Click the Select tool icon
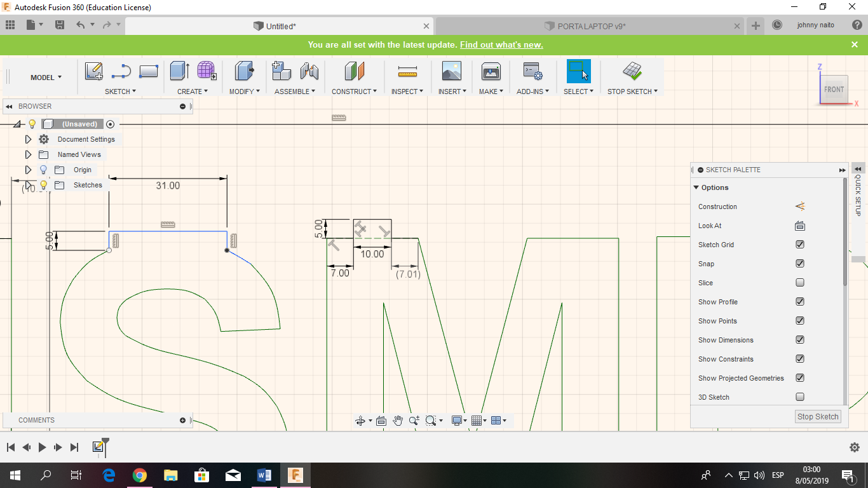 point(578,71)
